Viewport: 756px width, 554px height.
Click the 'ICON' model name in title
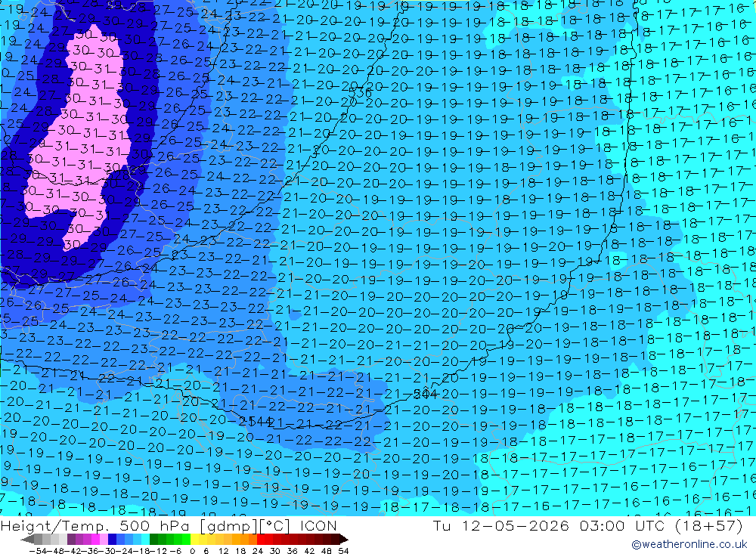tap(318, 525)
